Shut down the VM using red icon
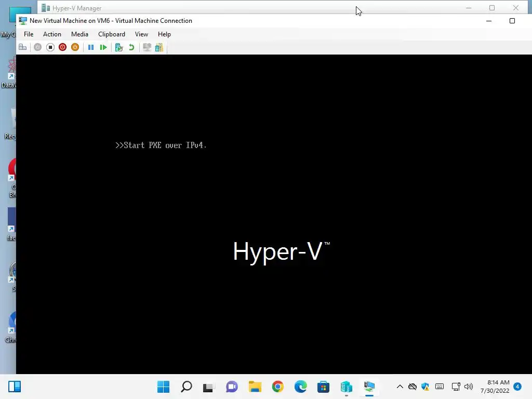 62,47
